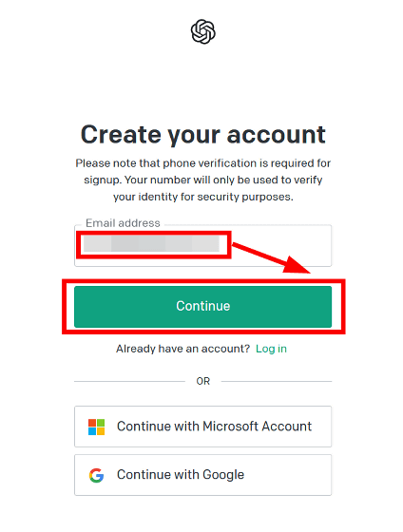Click the Google G logo icon
The width and height of the screenshot is (403, 532).
tap(96, 475)
